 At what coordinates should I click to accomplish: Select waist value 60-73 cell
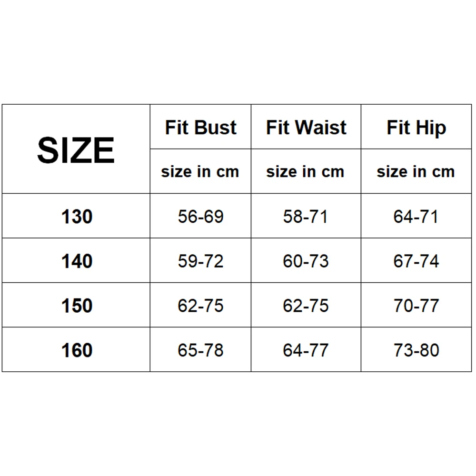pos(306,261)
